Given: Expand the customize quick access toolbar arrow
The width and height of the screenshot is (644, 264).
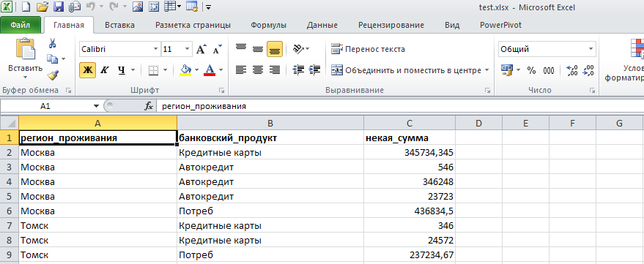Looking at the screenshot, I should click(x=209, y=7).
